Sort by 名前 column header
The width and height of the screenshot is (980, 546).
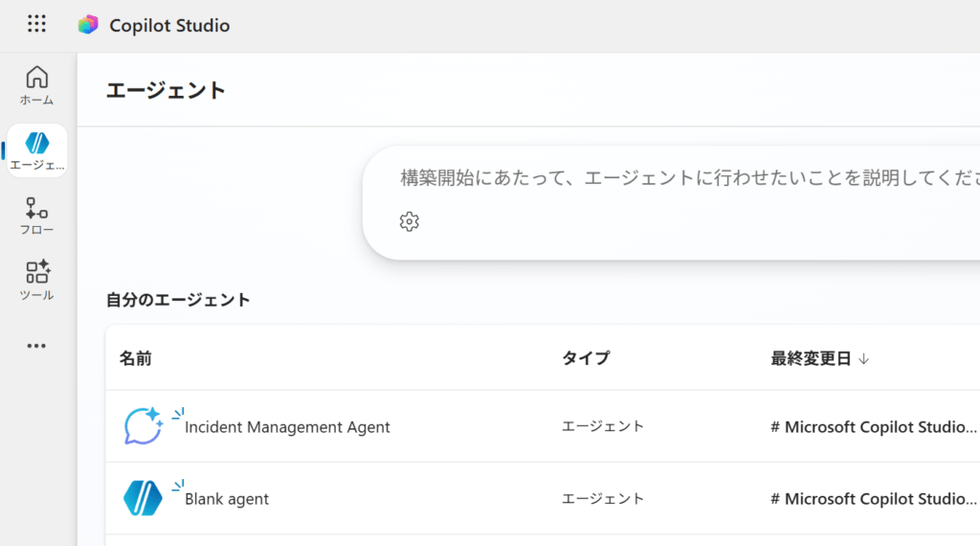(136, 358)
